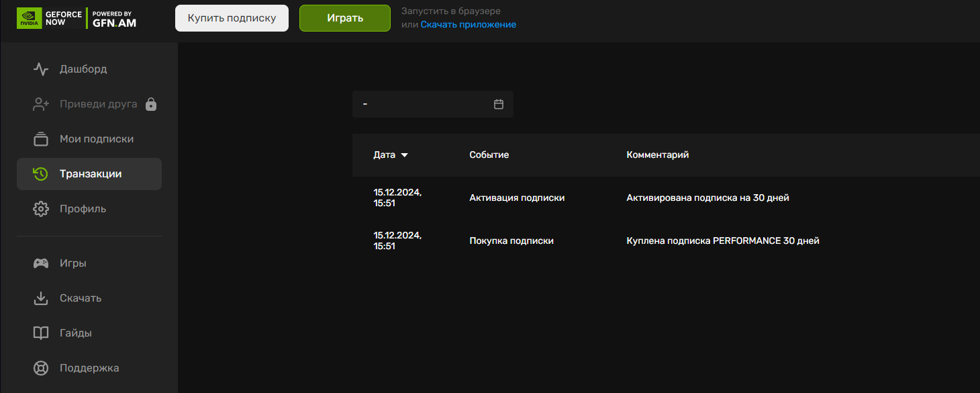Click the Мои подписки stack icon
This screenshot has height=393, width=980.
pos(41,139)
